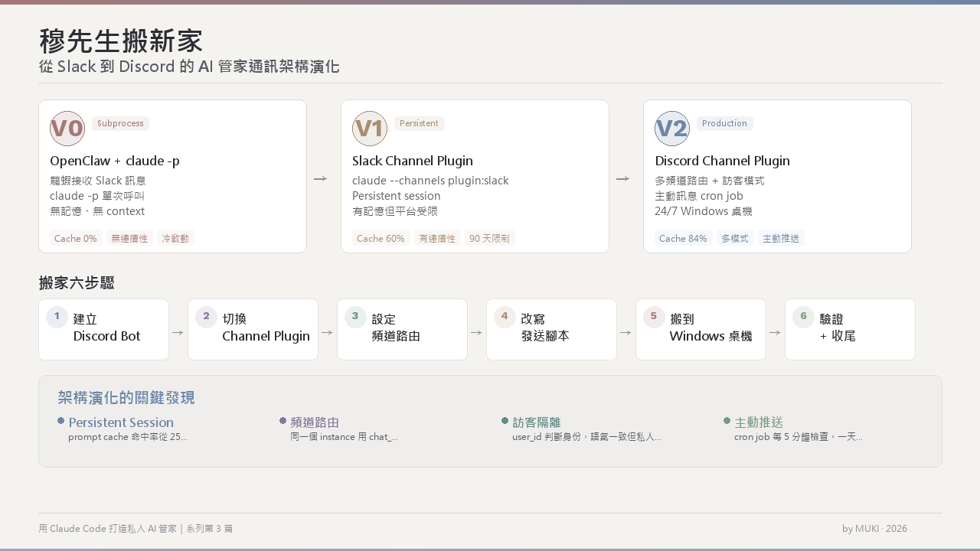Select the "設定 頻道路由" step label
Image resolution: width=980 pixels, height=551 pixels.
pos(396,328)
